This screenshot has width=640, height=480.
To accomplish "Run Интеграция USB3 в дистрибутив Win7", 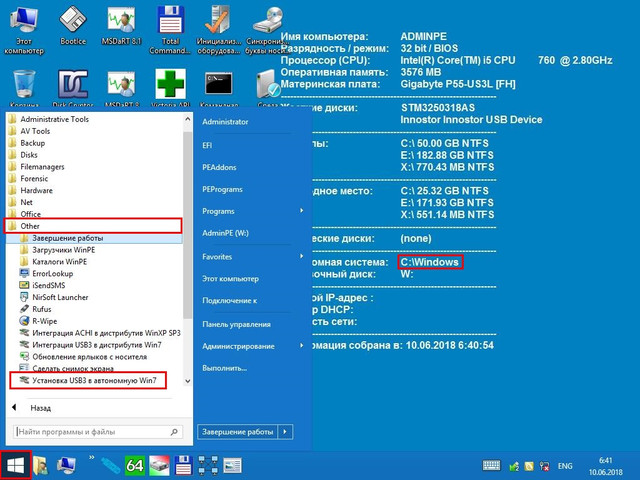I will click(x=95, y=344).
